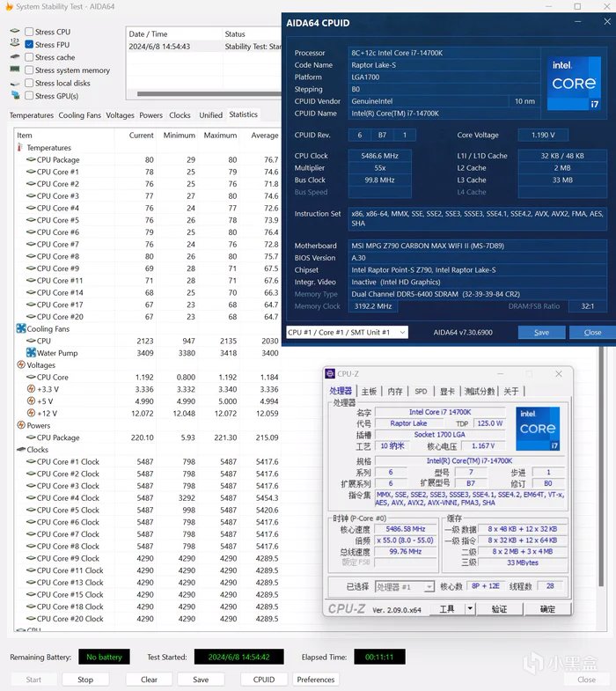
Task: Click the Intel Core i7 logo in CPU-Z
Action: 538,429
